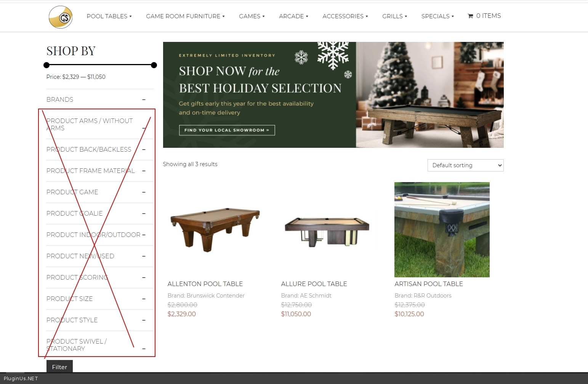This screenshot has width=588, height=384.
Task: Open the Artisan Pool Table link
Action: (x=429, y=284)
